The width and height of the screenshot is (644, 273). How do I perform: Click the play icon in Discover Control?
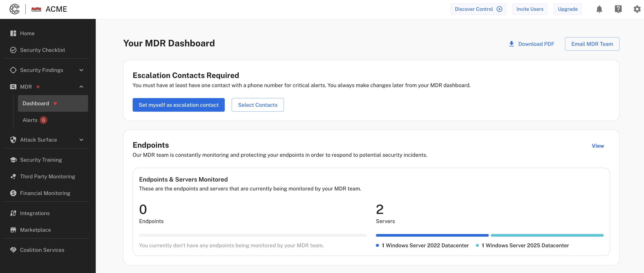(x=499, y=9)
